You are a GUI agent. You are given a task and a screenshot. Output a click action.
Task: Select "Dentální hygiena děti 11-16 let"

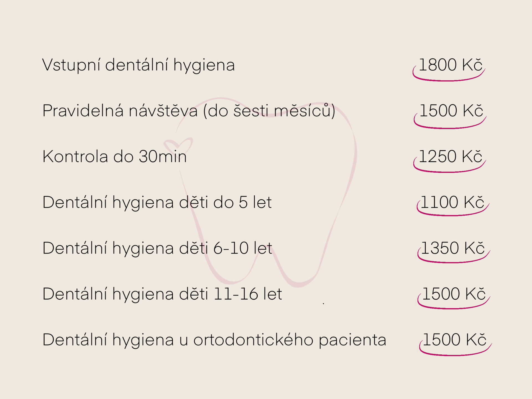[x=162, y=294]
